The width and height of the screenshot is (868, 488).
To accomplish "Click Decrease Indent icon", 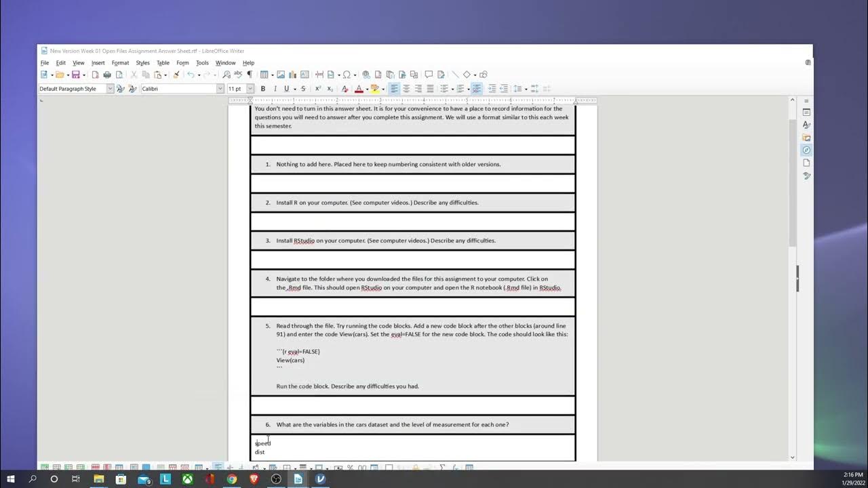I will 504,89.
